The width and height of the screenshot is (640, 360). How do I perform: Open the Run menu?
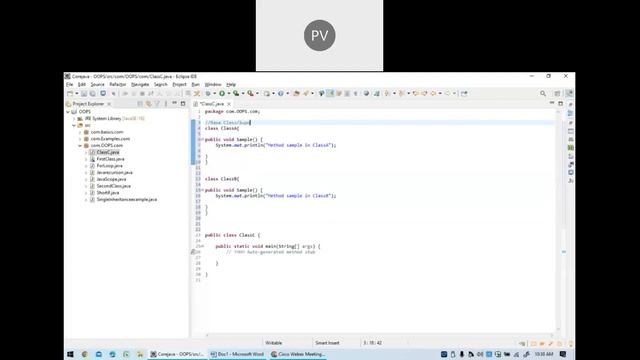(196, 84)
